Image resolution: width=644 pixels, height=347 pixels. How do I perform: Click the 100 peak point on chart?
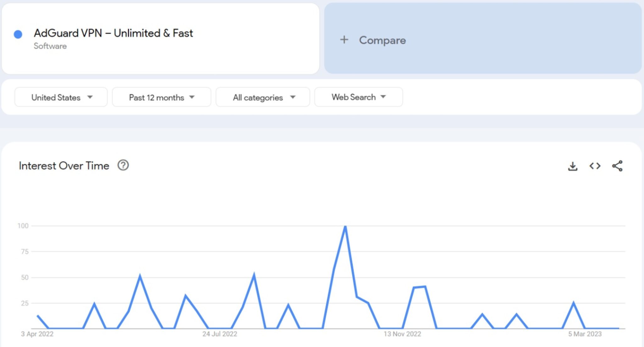[x=345, y=226]
